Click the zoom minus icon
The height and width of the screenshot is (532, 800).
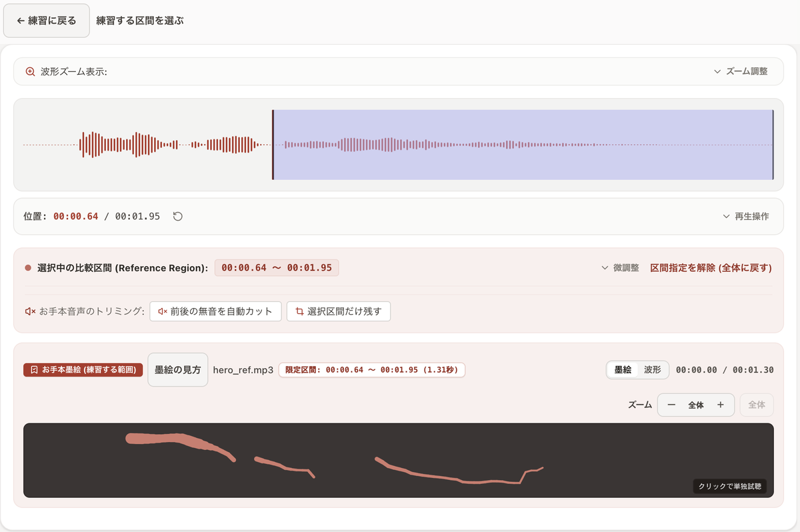671,405
